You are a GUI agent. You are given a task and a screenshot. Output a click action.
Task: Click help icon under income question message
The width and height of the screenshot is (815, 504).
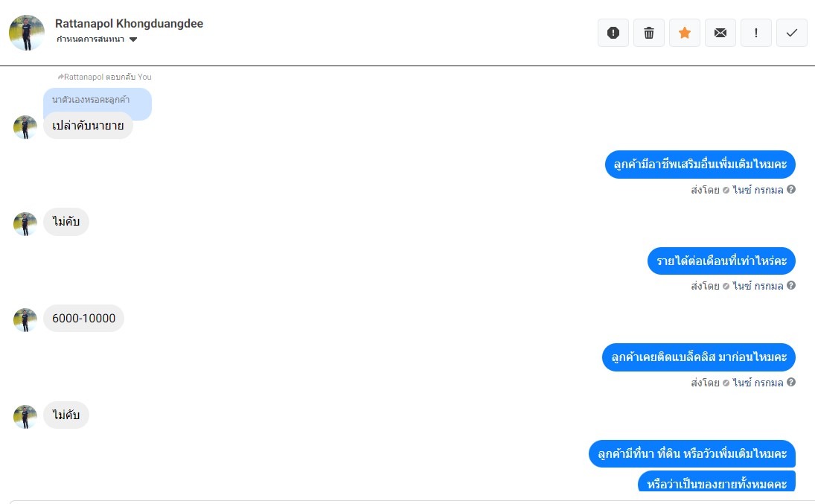[x=791, y=286]
